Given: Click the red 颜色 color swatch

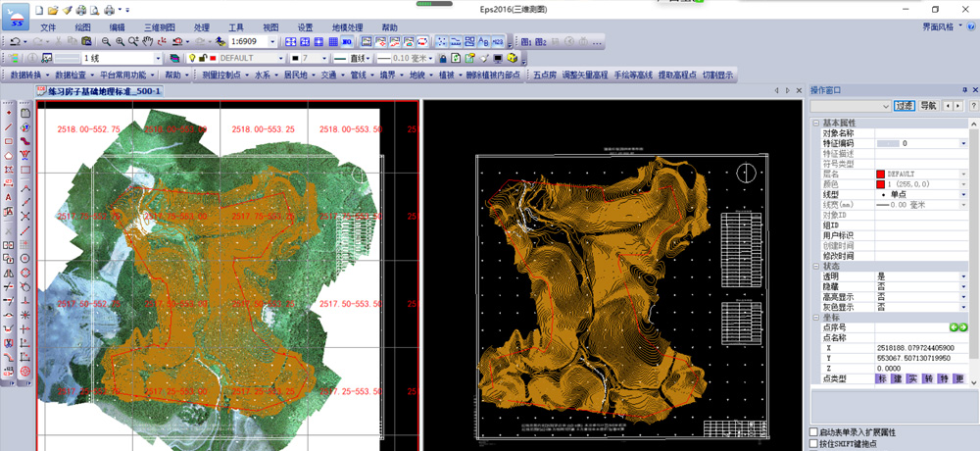Looking at the screenshot, I should click(x=881, y=183).
